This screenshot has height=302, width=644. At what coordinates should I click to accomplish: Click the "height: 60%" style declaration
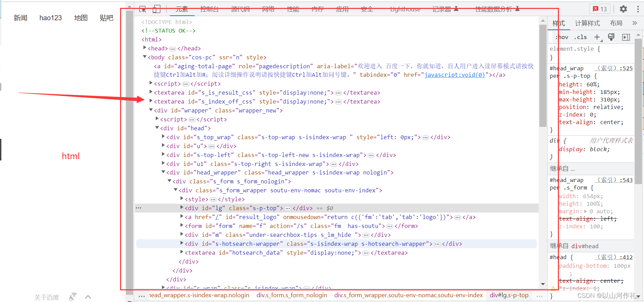tap(579, 84)
